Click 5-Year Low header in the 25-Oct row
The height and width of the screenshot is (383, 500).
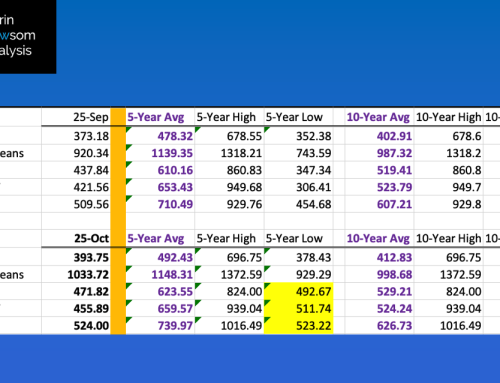[299, 238]
